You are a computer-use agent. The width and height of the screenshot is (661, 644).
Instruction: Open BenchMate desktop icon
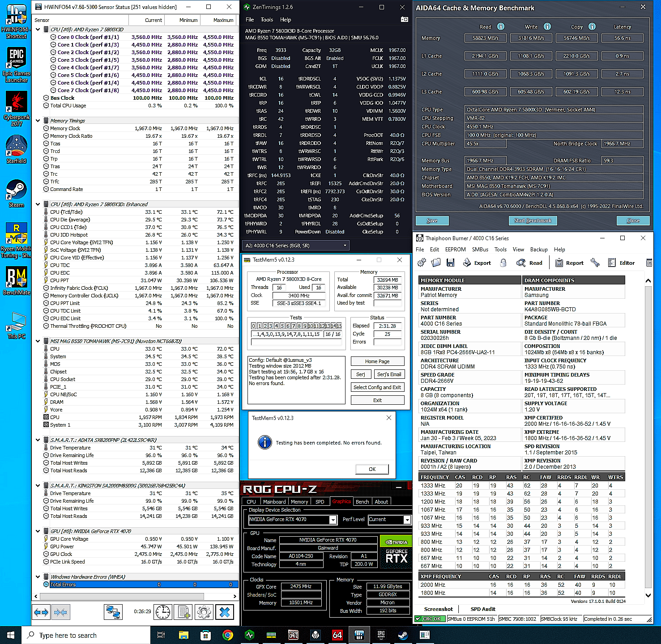pos(17,280)
